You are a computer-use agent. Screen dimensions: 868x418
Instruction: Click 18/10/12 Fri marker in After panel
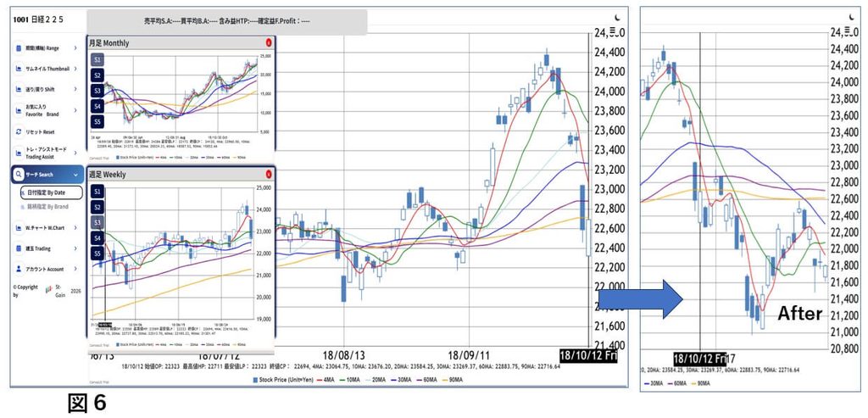(699, 358)
